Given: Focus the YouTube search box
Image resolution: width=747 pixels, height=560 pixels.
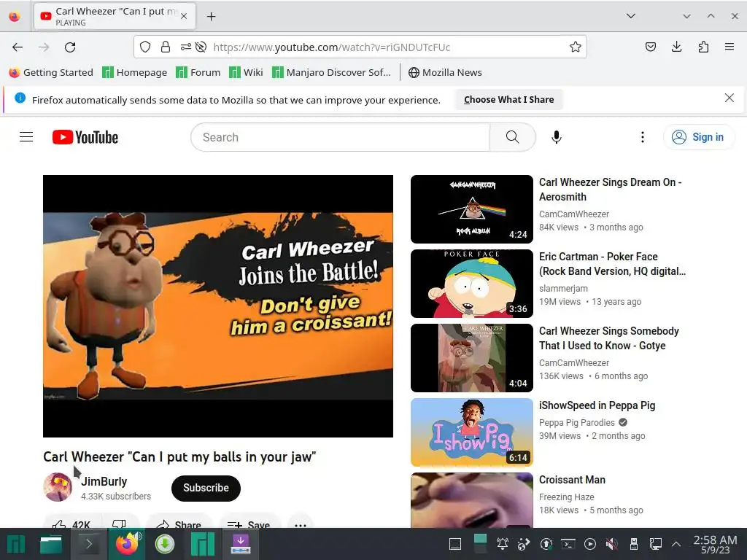Looking at the screenshot, I should tap(340, 137).
